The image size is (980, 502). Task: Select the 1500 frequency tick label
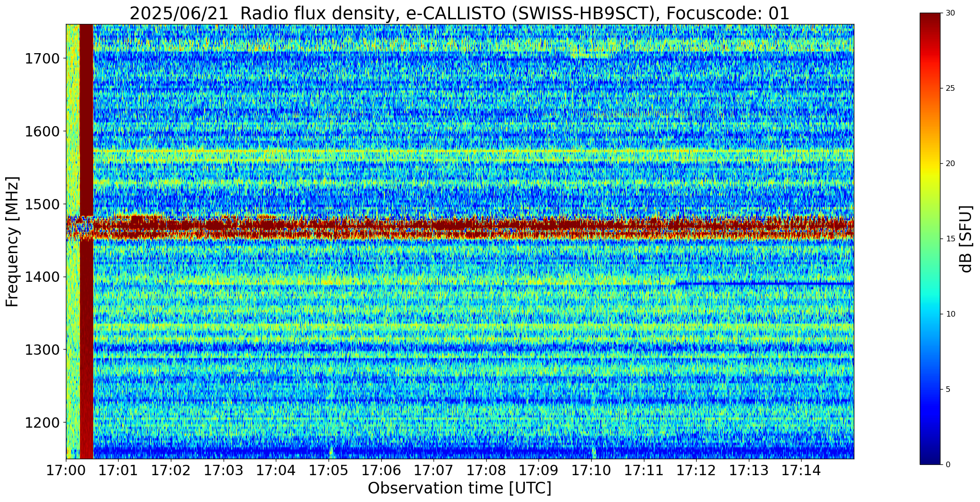pos(42,204)
